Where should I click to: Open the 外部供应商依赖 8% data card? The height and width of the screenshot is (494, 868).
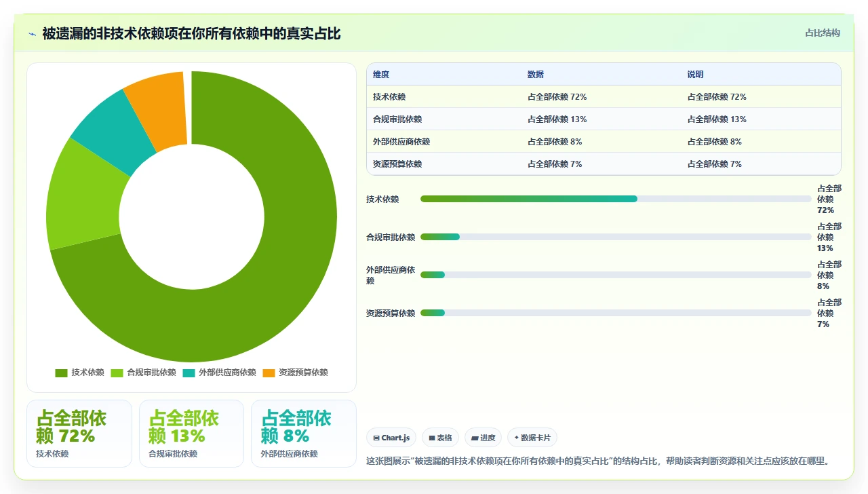tap(304, 434)
